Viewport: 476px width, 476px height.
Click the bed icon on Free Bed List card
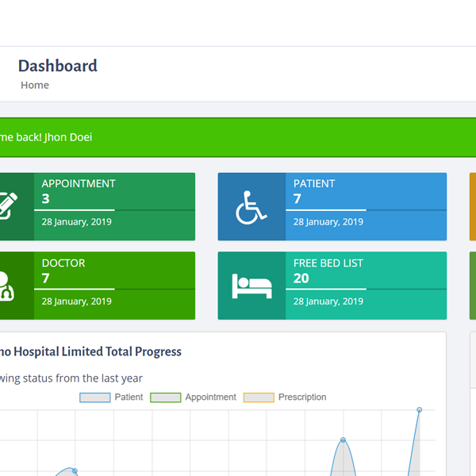click(251, 286)
